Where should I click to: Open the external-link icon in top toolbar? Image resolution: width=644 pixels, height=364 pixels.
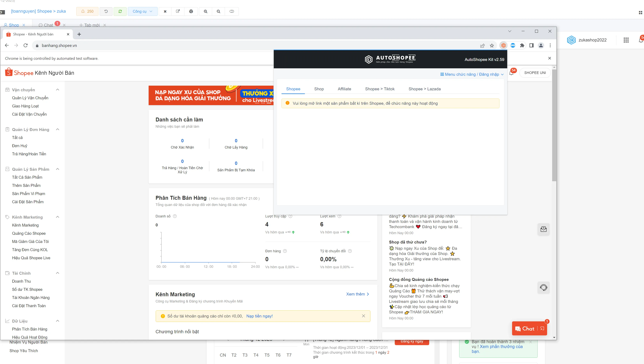pyautogui.click(x=178, y=11)
